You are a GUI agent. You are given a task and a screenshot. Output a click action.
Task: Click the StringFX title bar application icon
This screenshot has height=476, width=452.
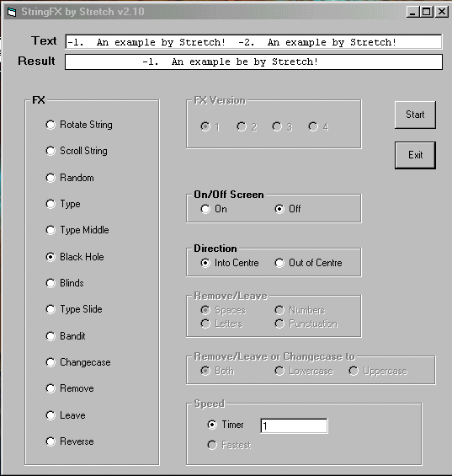pyautogui.click(x=12, y=12)
